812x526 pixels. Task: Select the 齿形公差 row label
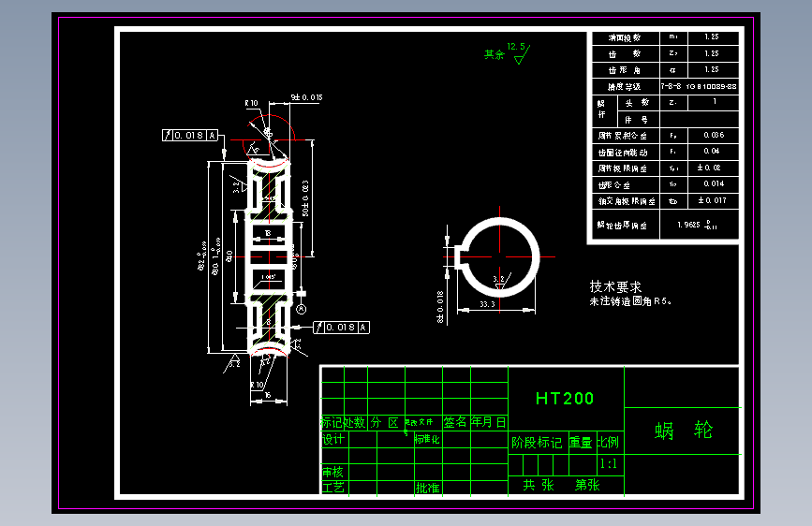pyautogui.click(x=614, y=184)
